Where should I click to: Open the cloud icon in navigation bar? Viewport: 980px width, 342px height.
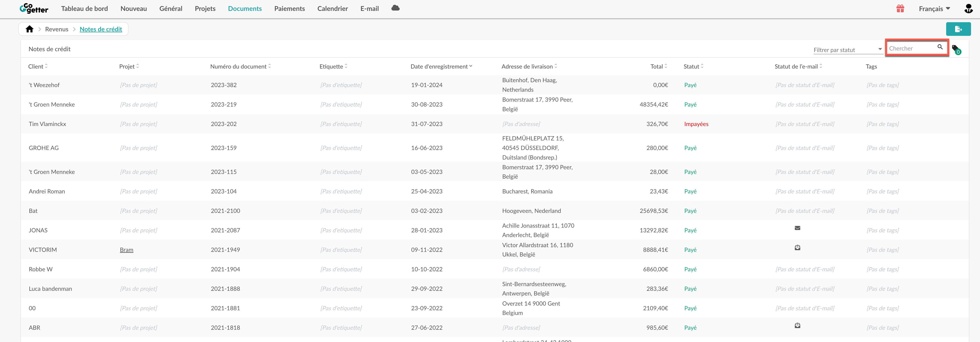pos(395,8)
